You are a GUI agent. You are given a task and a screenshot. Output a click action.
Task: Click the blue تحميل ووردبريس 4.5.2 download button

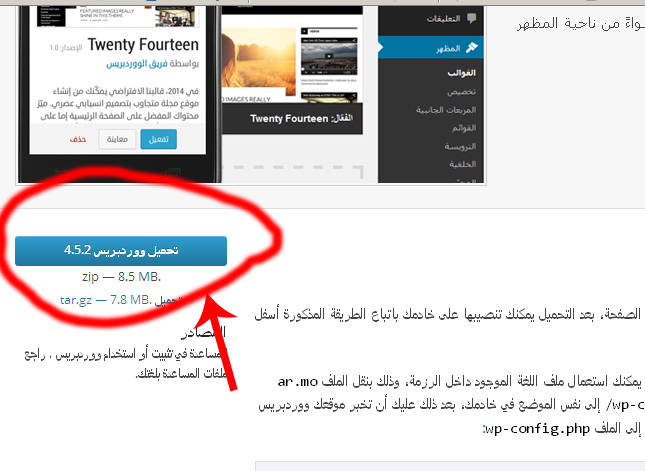click(121, 251)
